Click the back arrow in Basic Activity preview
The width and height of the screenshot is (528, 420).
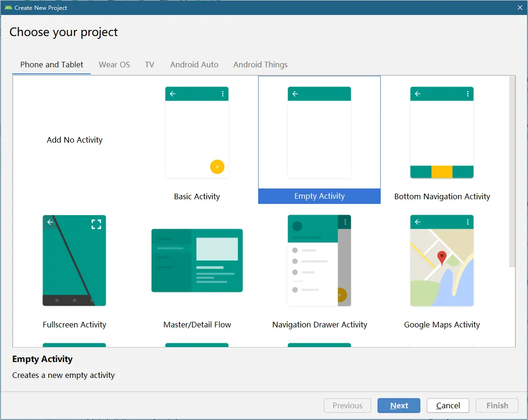173,94
